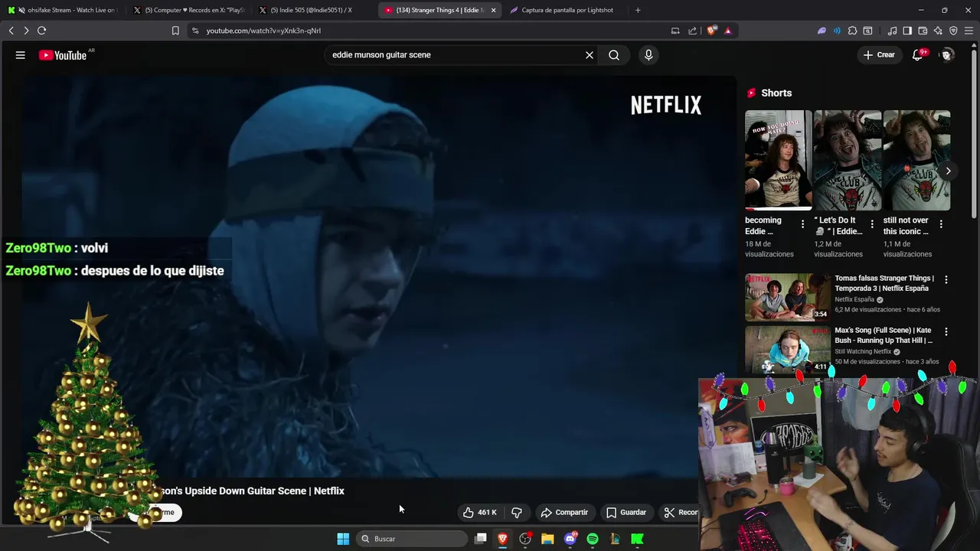Open Discord from the taskbar
The height and width of the screenshot is (551, 980).
(x=570, y=539)
